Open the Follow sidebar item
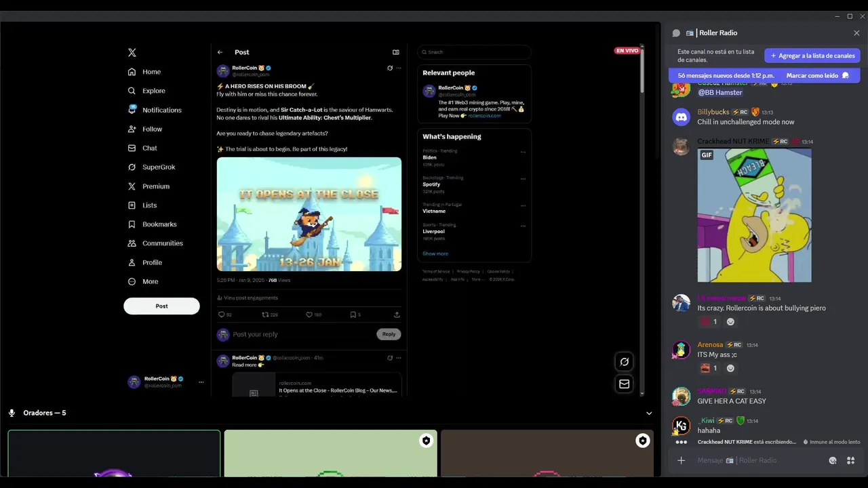The image size is (868, 488). [145, 129]
